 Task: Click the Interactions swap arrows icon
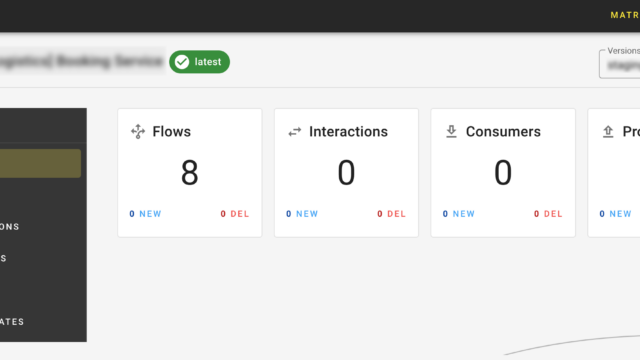click(295, 132)
